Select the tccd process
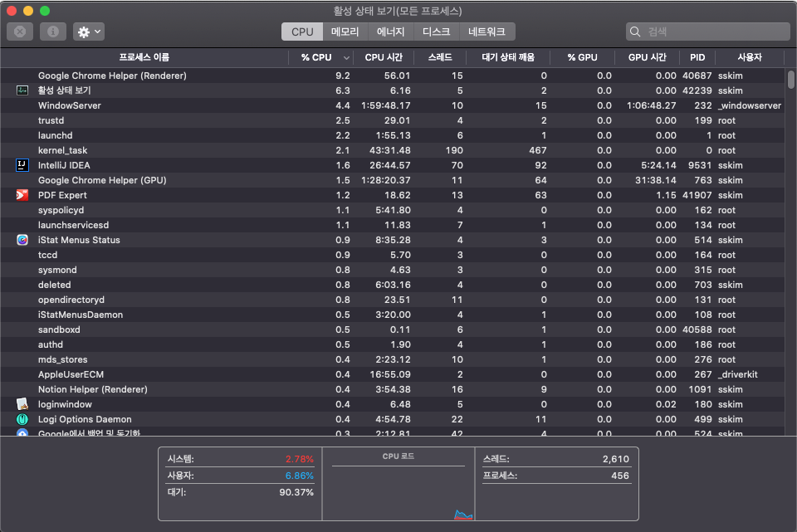This screenshot has height=532, width=797. 393,255
